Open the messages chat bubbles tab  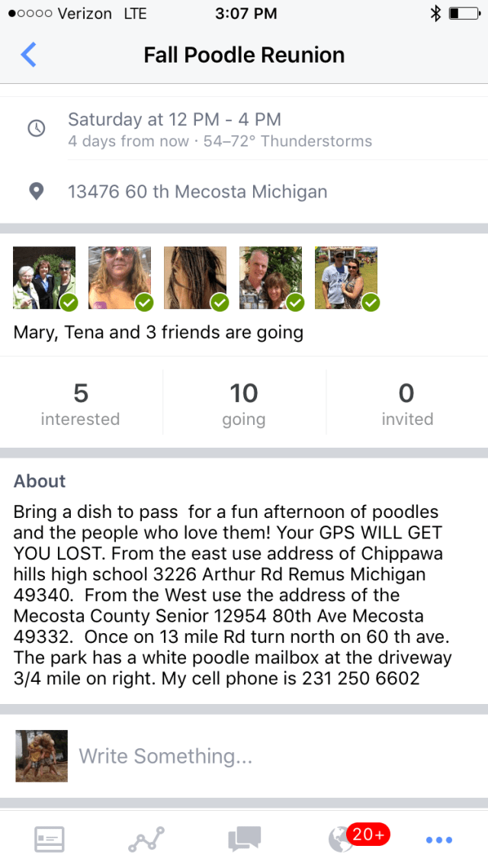(245, 840)
